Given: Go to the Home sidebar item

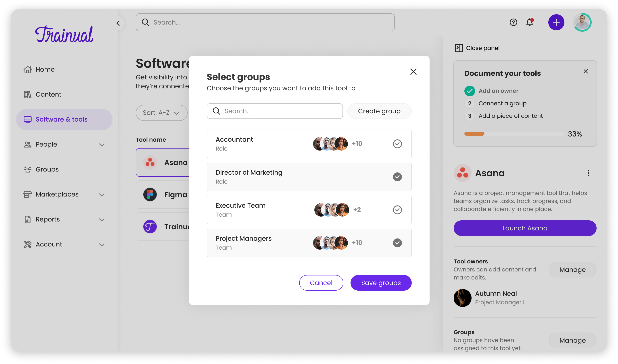Looking at the screenshot, I should (45, 69).
